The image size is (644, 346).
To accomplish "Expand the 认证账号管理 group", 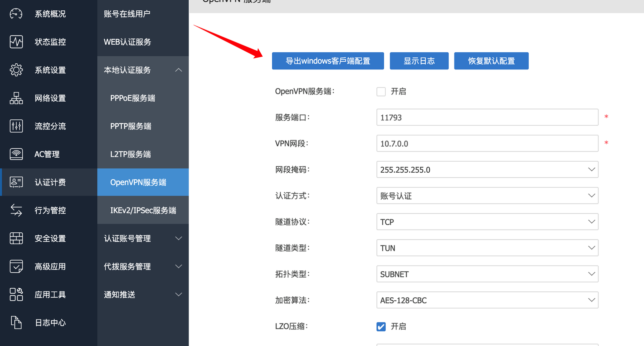I will (x=143, y=238).
